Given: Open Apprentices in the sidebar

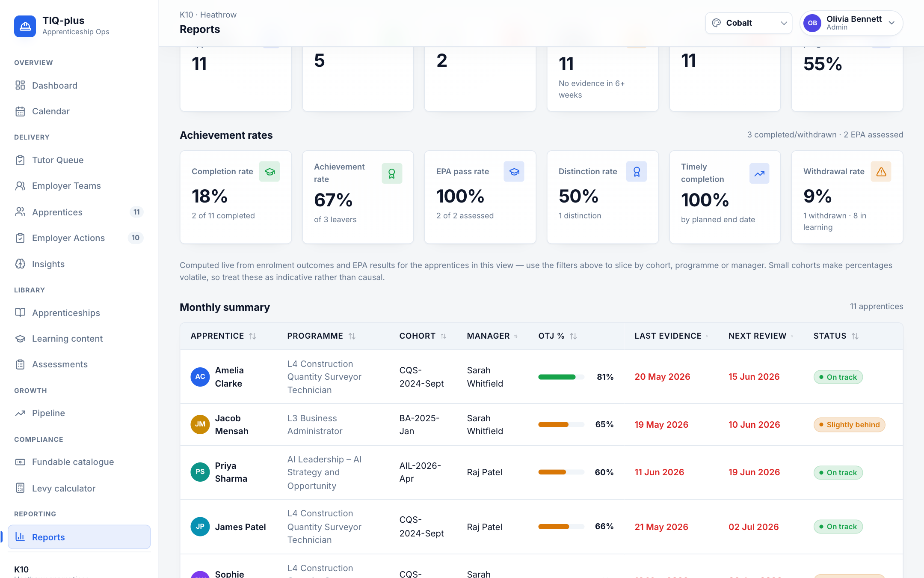Looking at the screenshot, I should tap(79, 212).
